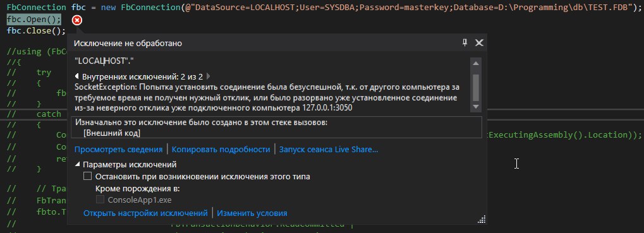Toggle the ConsoleApp1.exe checkbox
The height and width of the screenshot is (233, 644).
[100, 200]
